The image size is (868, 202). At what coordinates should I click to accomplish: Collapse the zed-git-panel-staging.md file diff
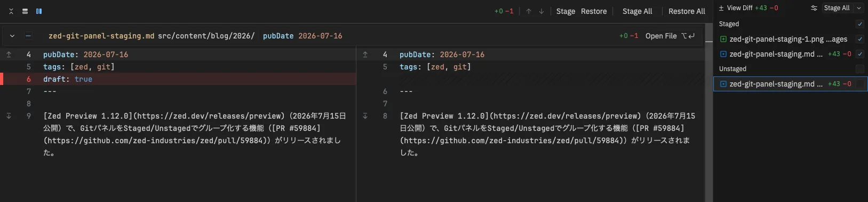(x=12, y=36)
